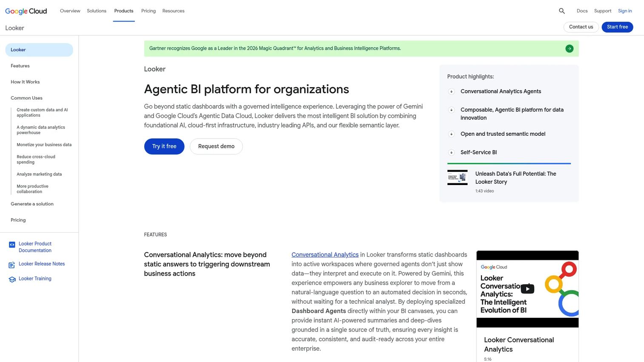This screenshot has width=644, height=362.
Task: Click the Looker Release Notes icon
Action: pyautogui.click(x=12, y=265)
